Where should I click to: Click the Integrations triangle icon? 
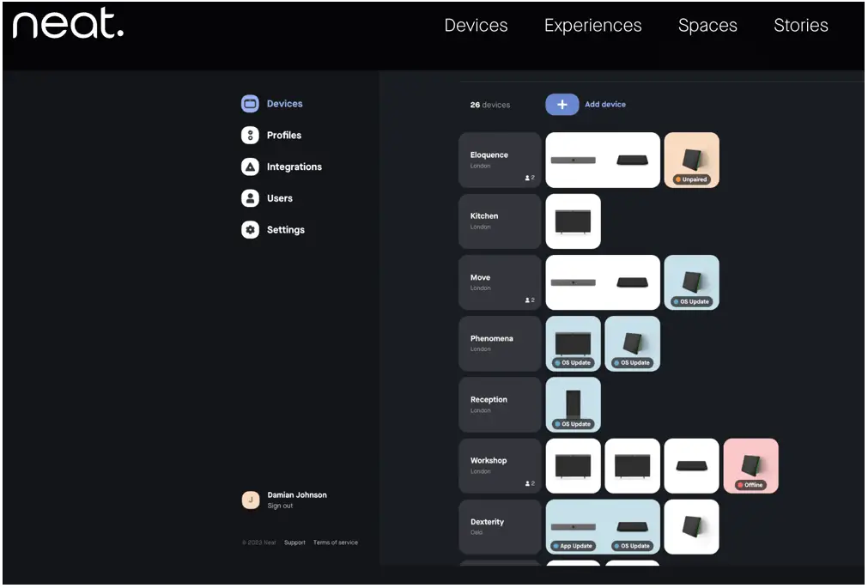click(249, 167)
